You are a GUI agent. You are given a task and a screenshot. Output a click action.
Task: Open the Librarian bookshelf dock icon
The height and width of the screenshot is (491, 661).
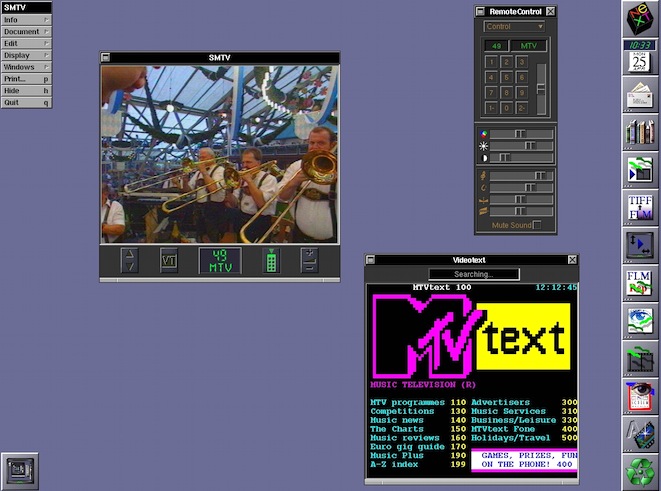click(640, 132)
